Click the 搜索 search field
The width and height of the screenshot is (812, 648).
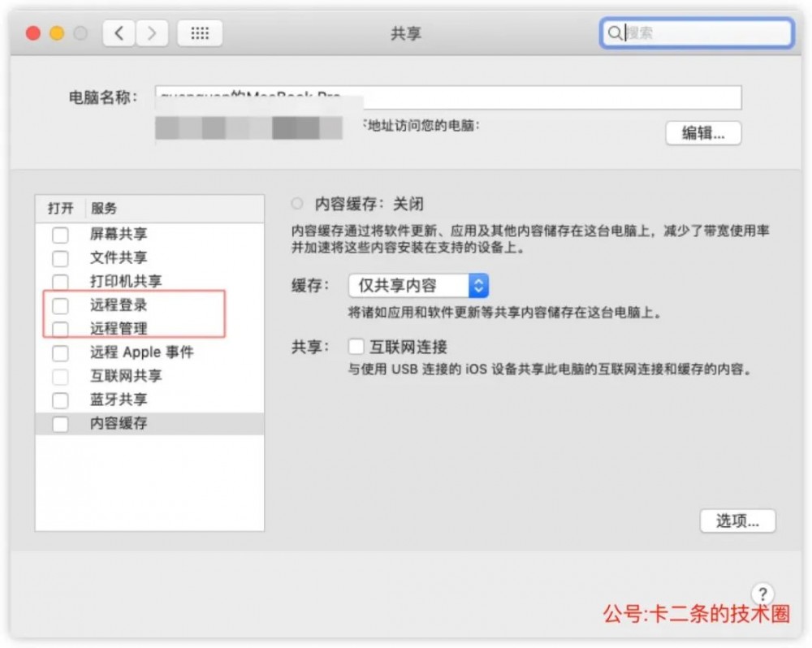(x=698, y=33)
